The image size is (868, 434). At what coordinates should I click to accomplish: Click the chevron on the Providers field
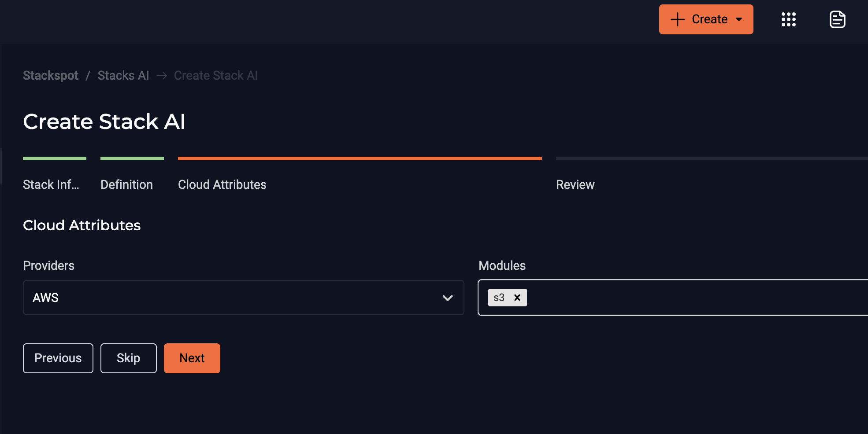pos(448,298)
